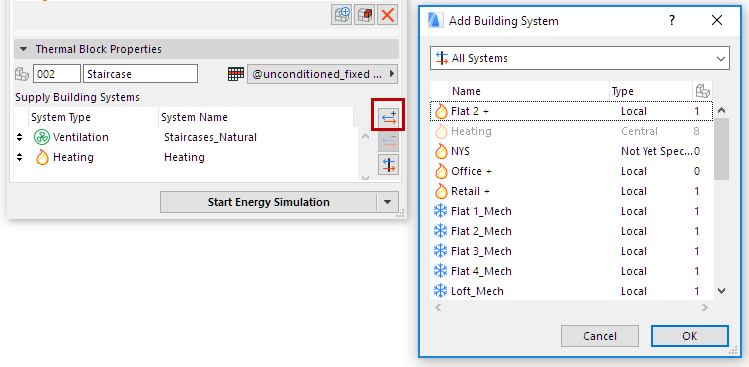Image resolution: width=749 pixels, height=367 pixels.
Task: Select the greyed Heating Central system
Action: pyautogui.click(x=571, y=131)
